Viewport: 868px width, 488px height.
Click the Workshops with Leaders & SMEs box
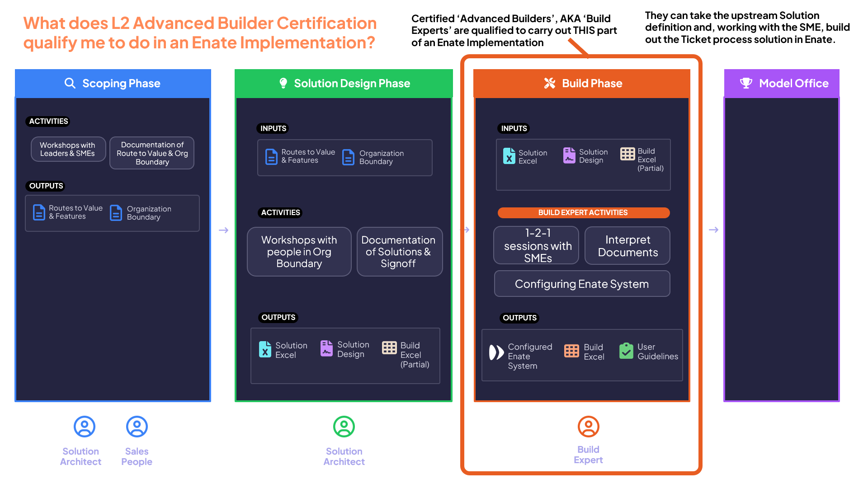click(x=68, y=149)
